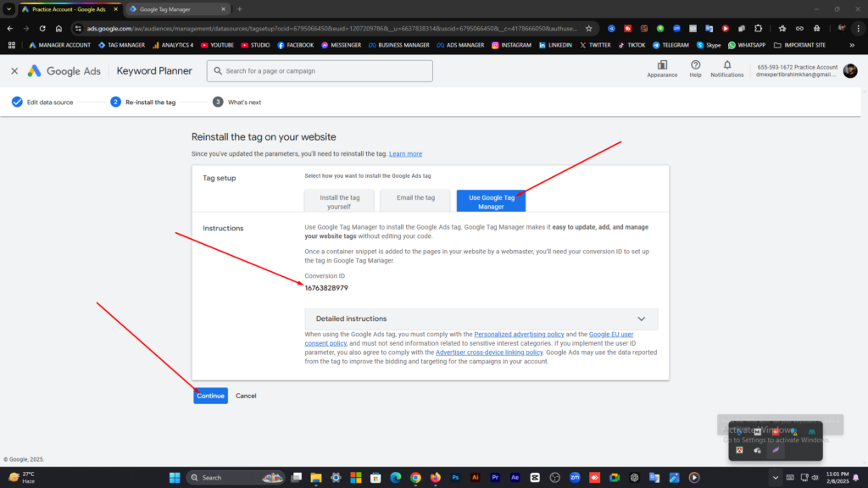Select the Use Google Tag Manager tab
This screenshot has width=868, height=488.
point(491,202)
